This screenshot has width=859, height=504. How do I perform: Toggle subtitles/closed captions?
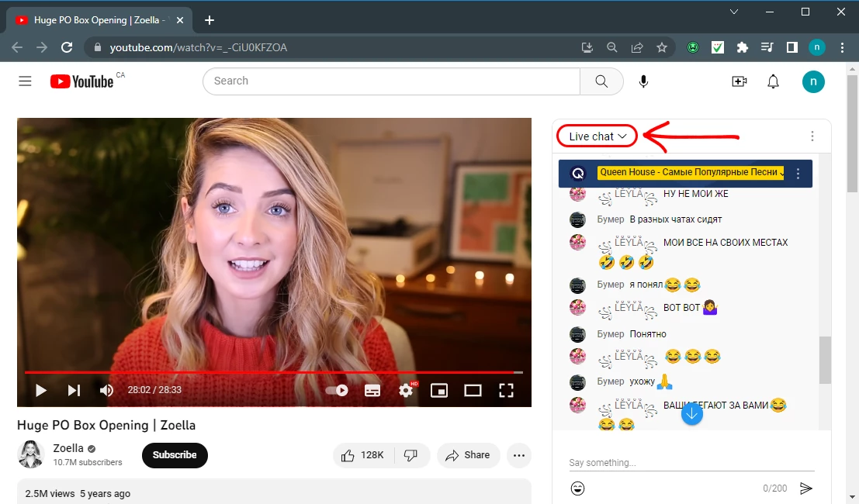tap(372, 391)
